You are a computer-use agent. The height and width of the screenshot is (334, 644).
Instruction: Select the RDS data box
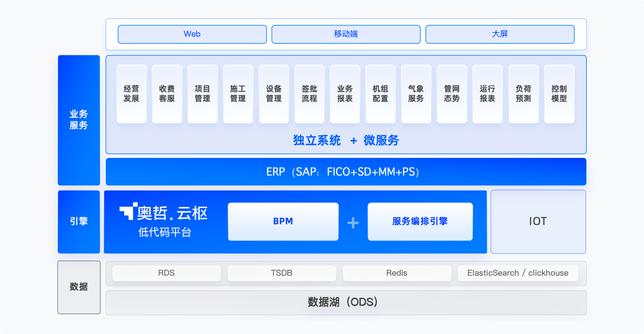click(167, 273)
